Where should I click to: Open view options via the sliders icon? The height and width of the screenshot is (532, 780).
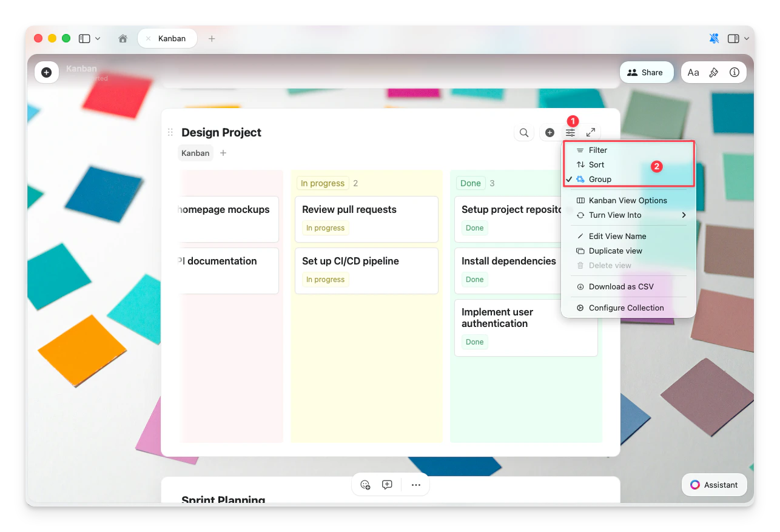pos(570,132)
